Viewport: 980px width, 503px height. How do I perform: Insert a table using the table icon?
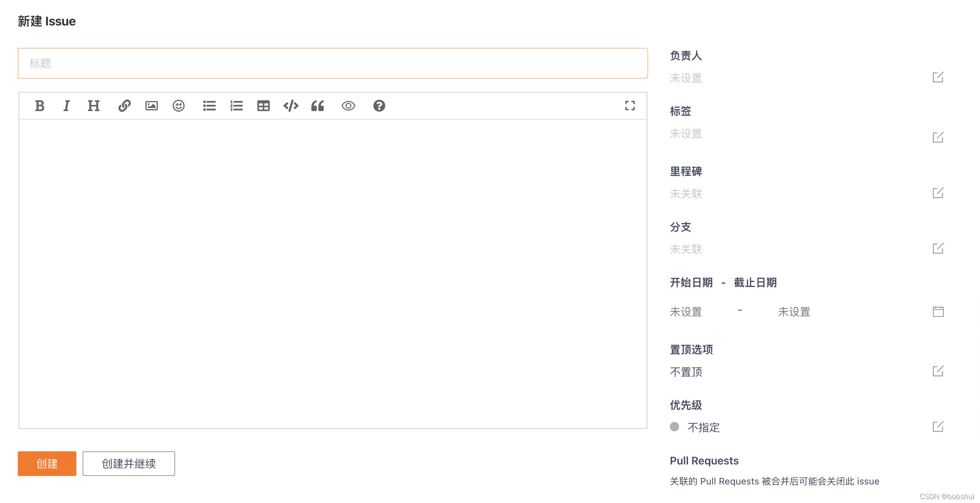pyautogui.click(x=263, y=106)
